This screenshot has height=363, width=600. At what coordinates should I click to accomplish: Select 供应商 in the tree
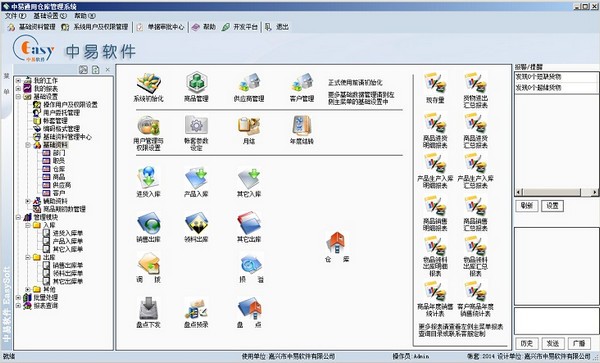62,185
